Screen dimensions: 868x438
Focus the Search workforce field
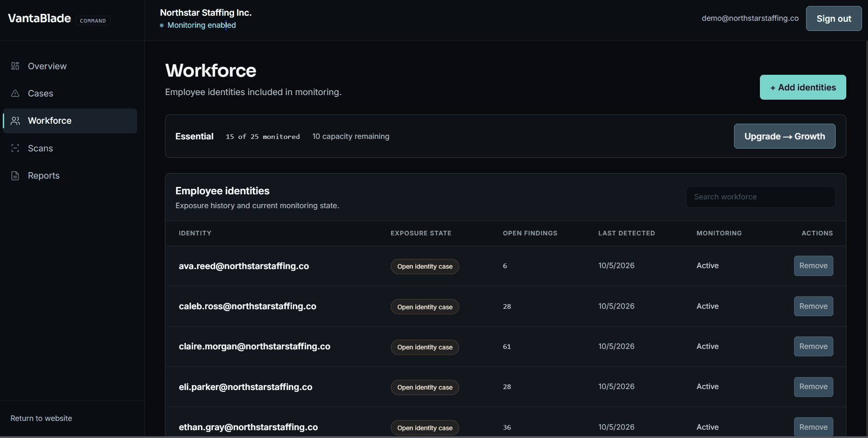pos(760,197)
